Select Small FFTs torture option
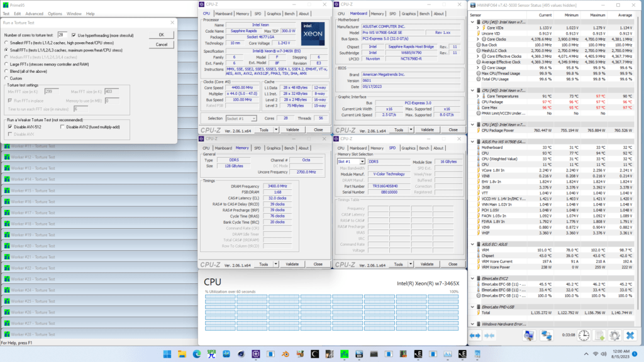 6,50
